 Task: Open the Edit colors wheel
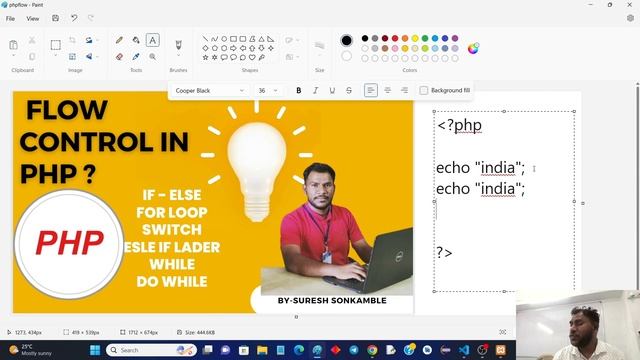(x=473, y=48)
